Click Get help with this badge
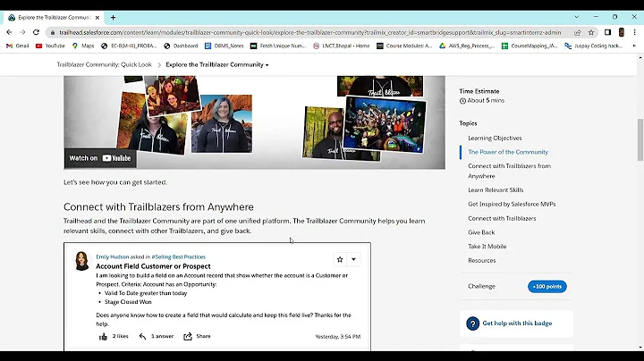644x361 pixels. coord(517,323)
